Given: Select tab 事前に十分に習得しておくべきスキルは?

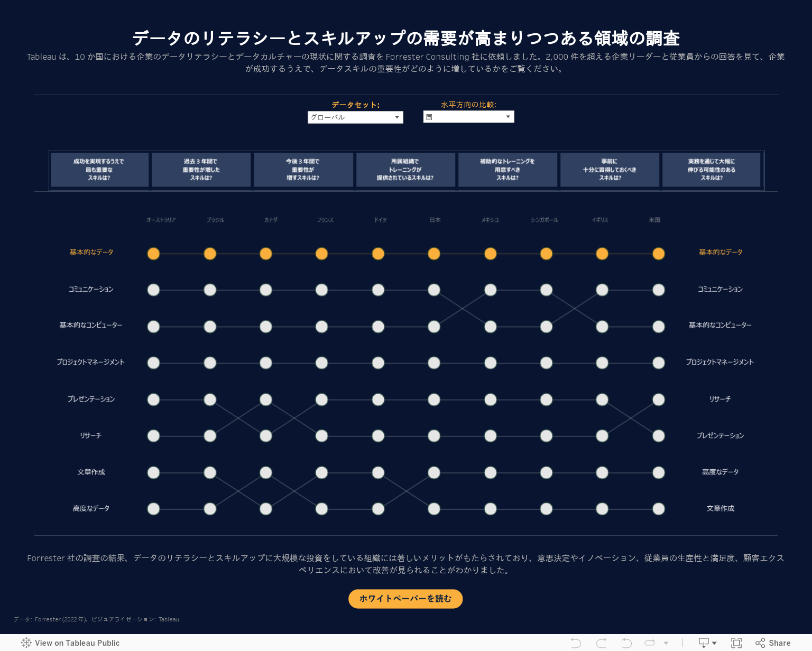Looking at the screenshot, I should click(610, 170).
